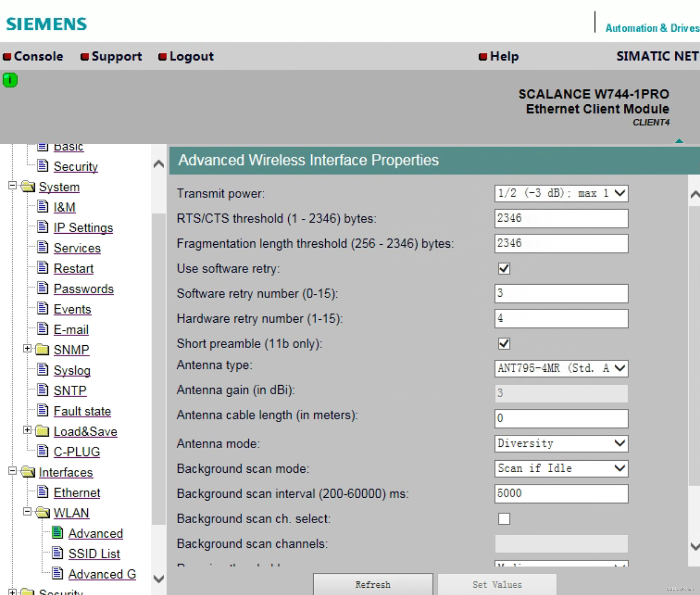The width and height of the screenshot is (700, 595).
Task: Click the C-PLUG page icon
Action: click(x=43, y=451)
